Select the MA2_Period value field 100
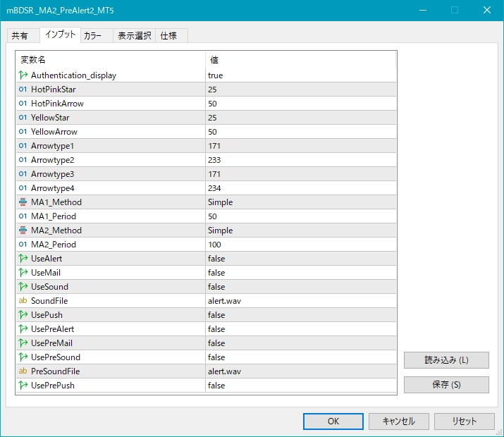504x437 pixels. (300, 245)
